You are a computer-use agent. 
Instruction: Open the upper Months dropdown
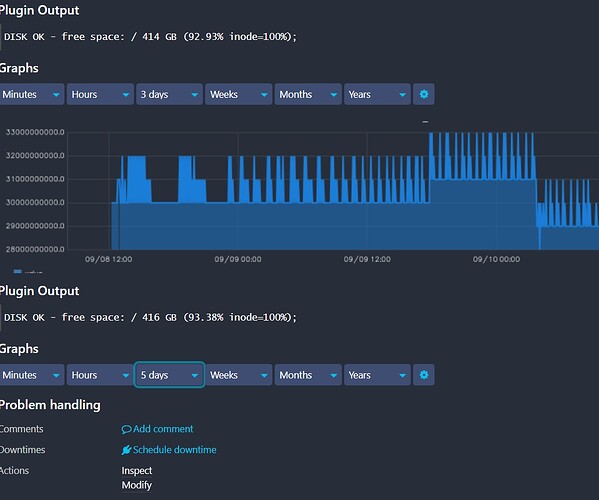tap(308, 94)
